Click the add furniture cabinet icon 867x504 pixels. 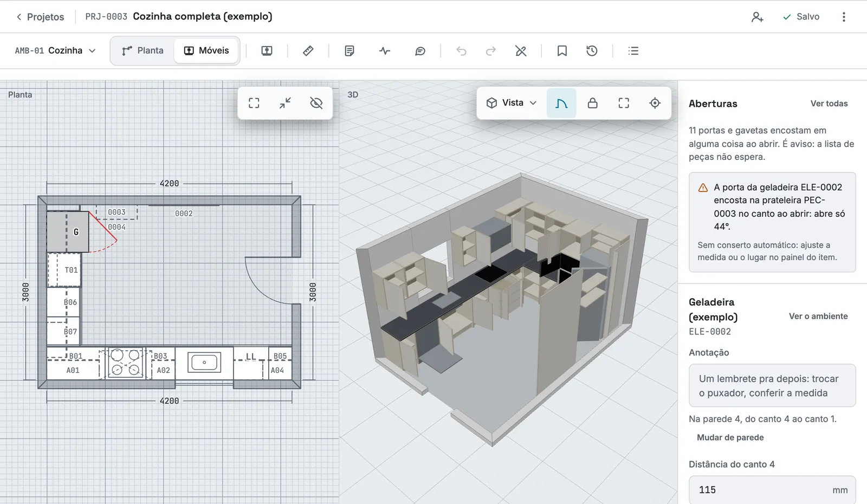[267, 50]
